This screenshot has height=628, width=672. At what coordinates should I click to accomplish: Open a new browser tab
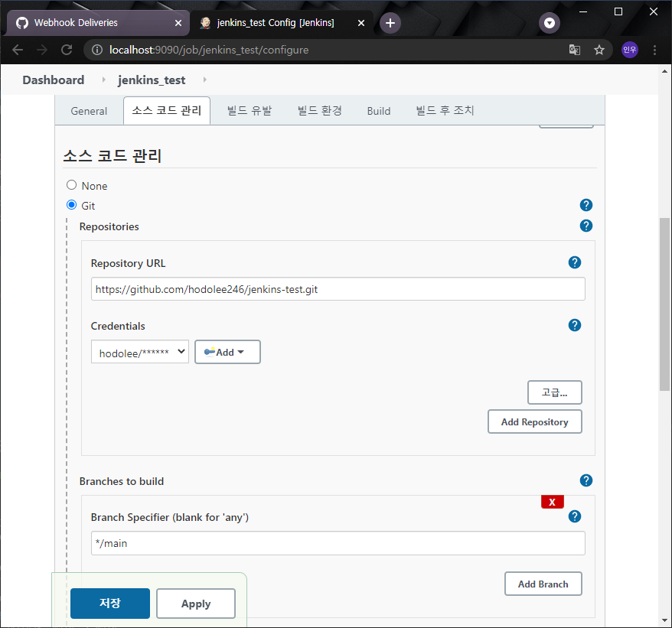(x=390, y=23)
